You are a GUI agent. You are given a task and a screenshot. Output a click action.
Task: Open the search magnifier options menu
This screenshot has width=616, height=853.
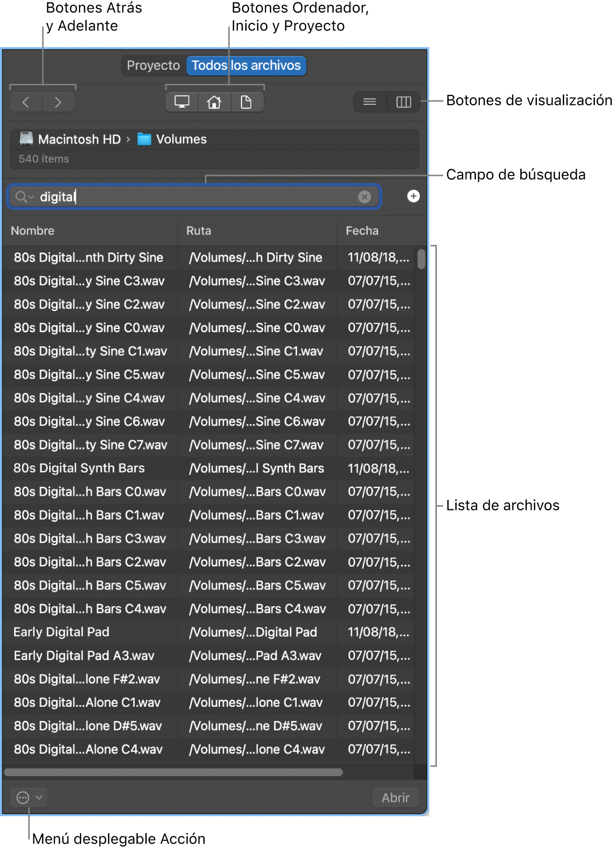[x=24, y=196]
